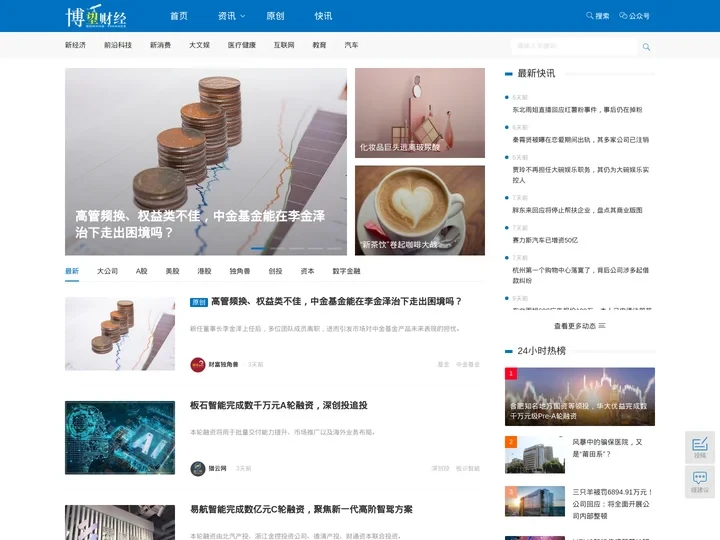Screen dimensions: 720x540
Task: Go to 首页 in top navigation
Action: click(x=179, y=16)
